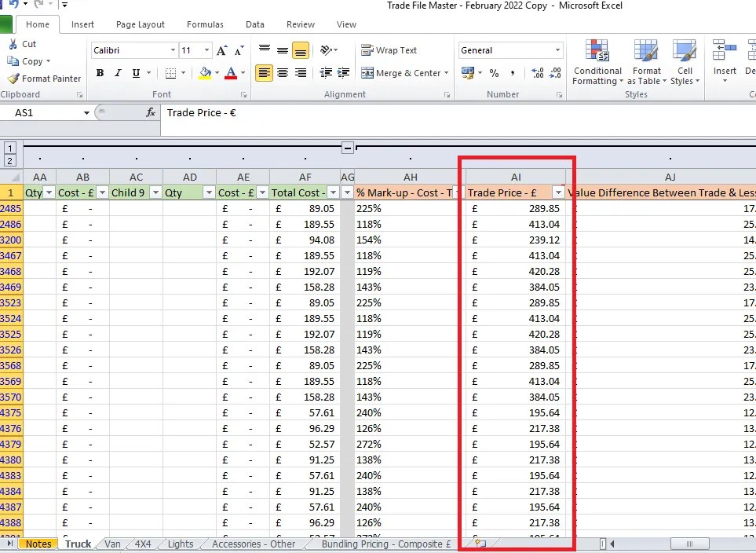756x553 pixels.
Task: Select Top Align
Action: (x=265, y=49)
